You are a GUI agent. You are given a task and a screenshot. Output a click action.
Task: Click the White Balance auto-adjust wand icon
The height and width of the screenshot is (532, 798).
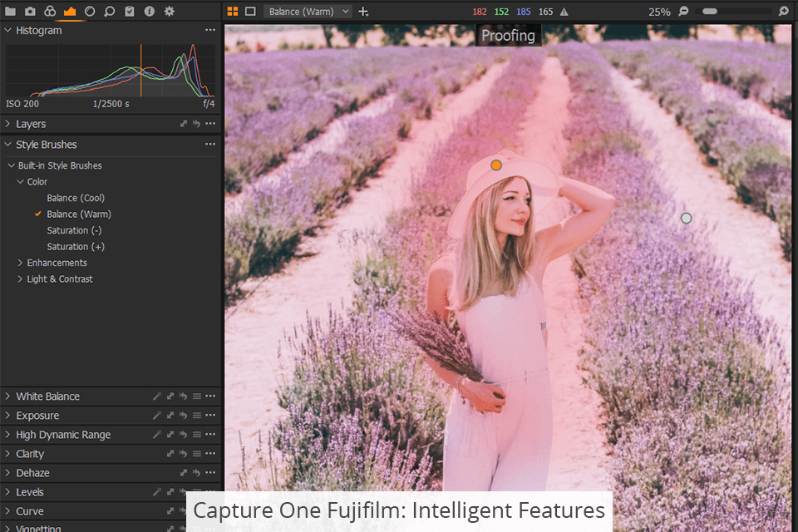pyautogui.click(x=157, y=397)
